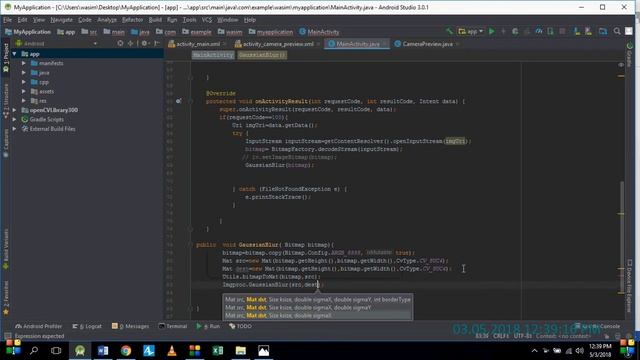Toggle the Structure side tool window tab
640x360 pixels.
click(6, 101)
